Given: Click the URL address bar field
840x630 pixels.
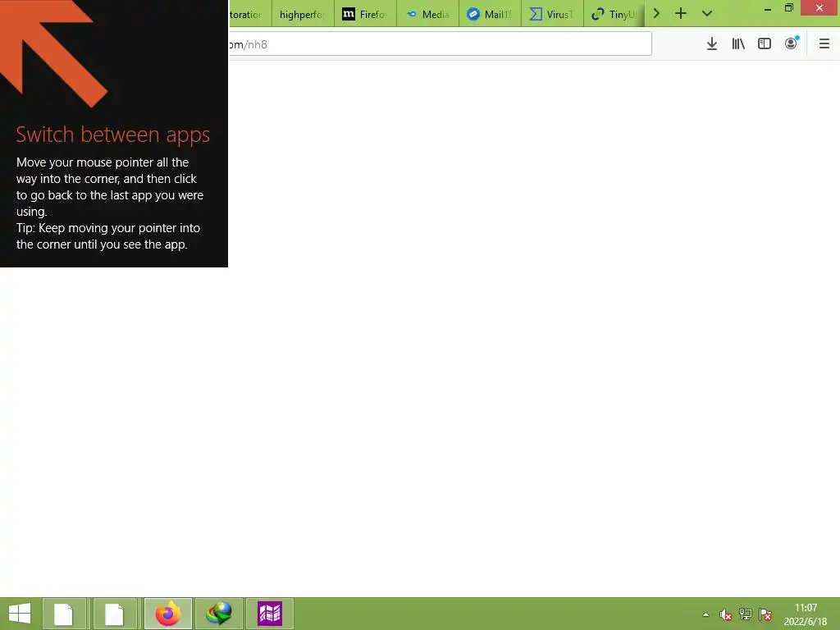Looking at the screenshot, I should coord(440,44).
